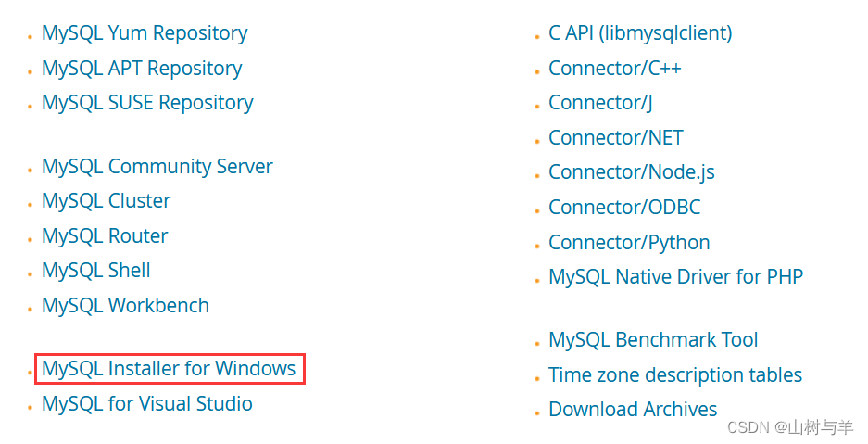868x444 pixels.
Task: Go to MySQL Community Server downloads
Action: point(157,167)
